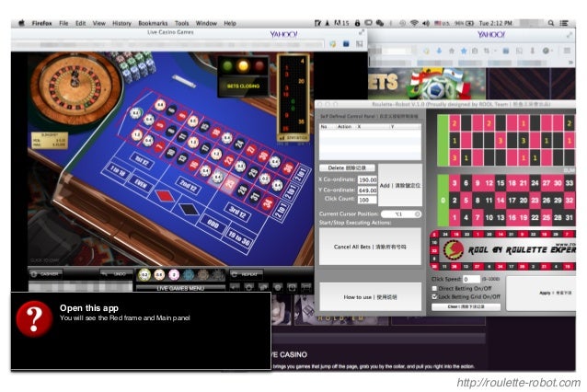Click the black diamond bet on table
Viewport: 587px width, 392px height.
pyautogui.click(x=189, y=209)
